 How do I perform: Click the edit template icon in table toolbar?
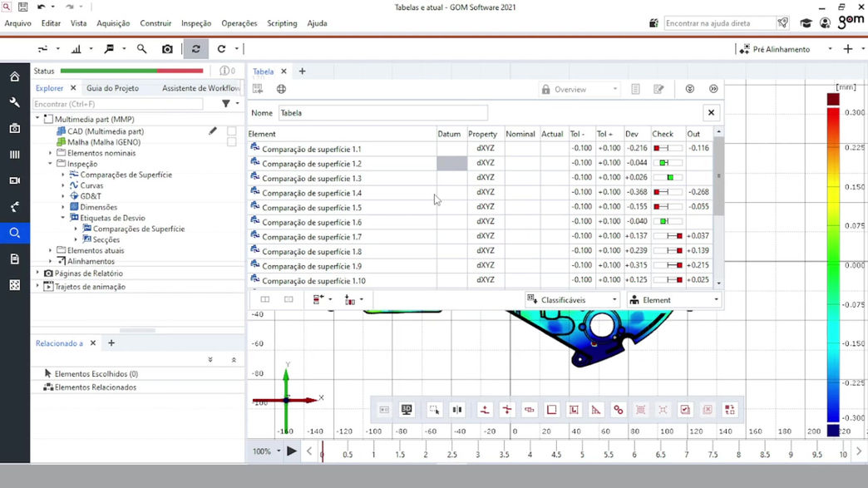pos(658,89)
